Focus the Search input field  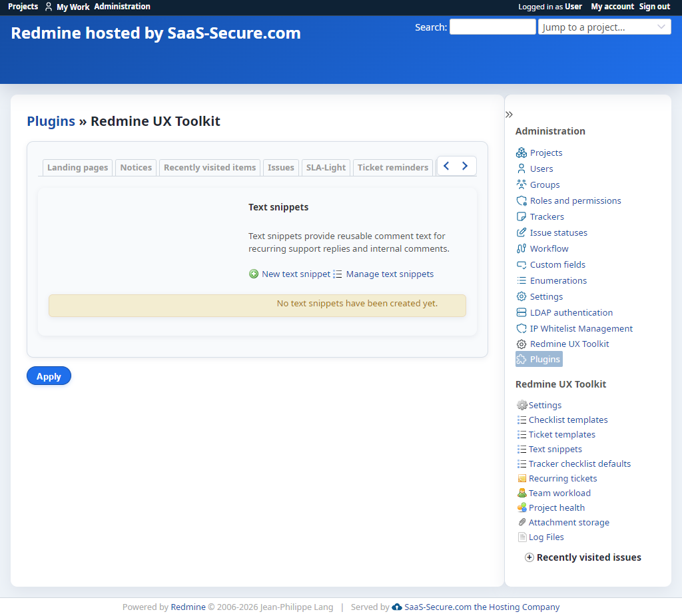pos(492,27)
